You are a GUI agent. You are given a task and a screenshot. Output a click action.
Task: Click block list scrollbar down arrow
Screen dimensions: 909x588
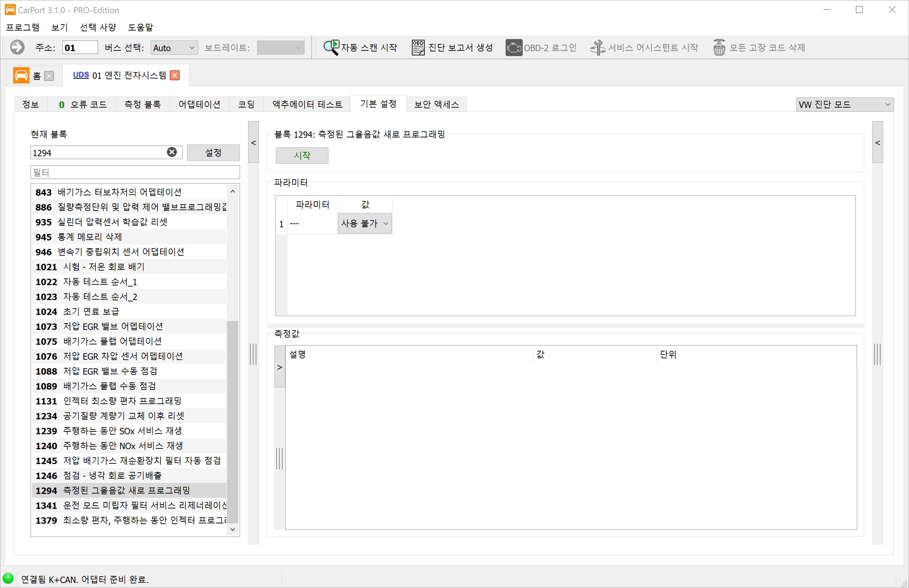(x=233, y=529)
